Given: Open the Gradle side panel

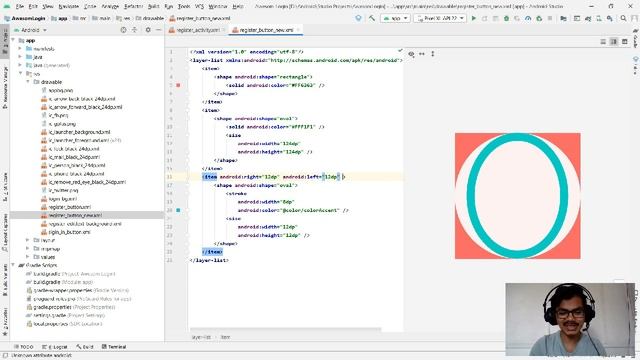Looking at the screenshot, I should 636,38.
